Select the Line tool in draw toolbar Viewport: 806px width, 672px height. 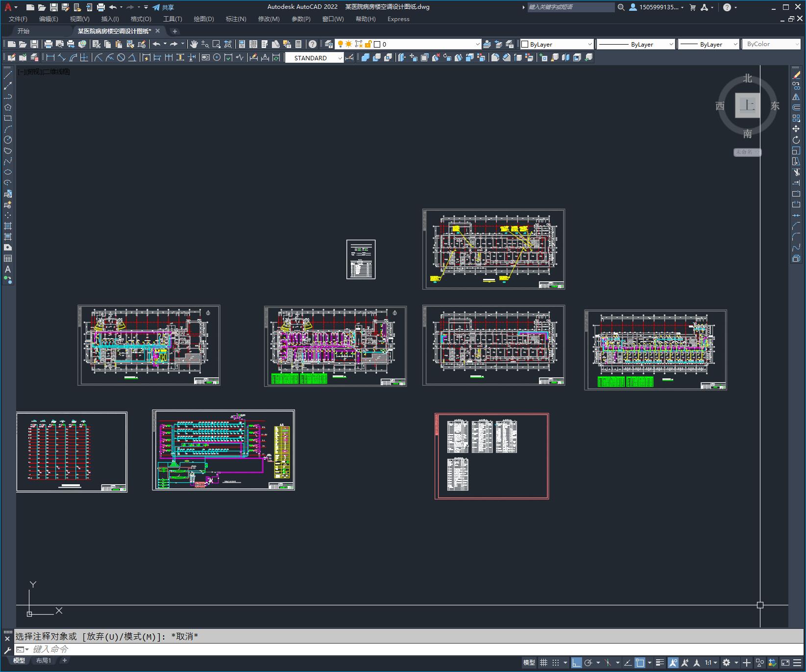8,75
